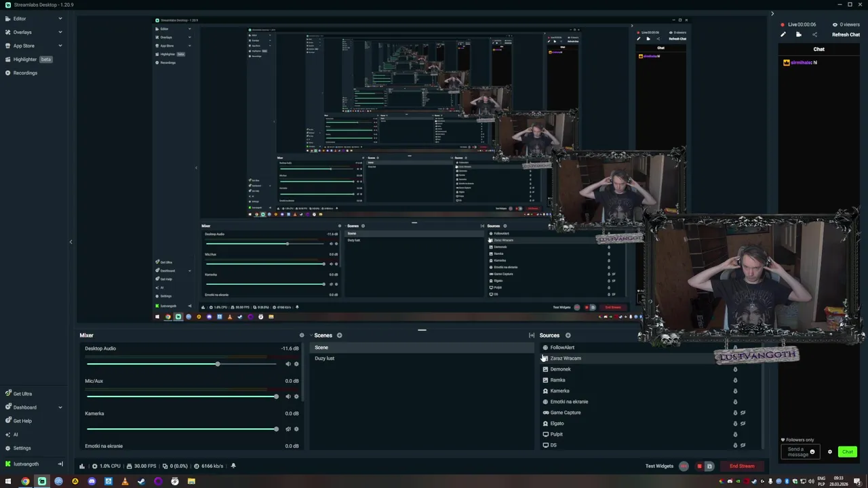Expand the App Store dropdown chevron
868x488 pixels.
(60, 45)
